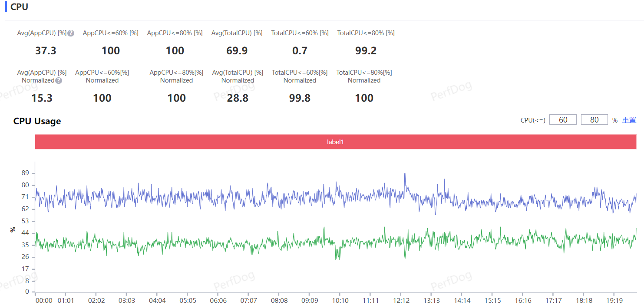The width and height of the screenshot is (644, 305).
Task: Click the TotalCPU<=60% value 0.7
Action: tap(300, 51)
